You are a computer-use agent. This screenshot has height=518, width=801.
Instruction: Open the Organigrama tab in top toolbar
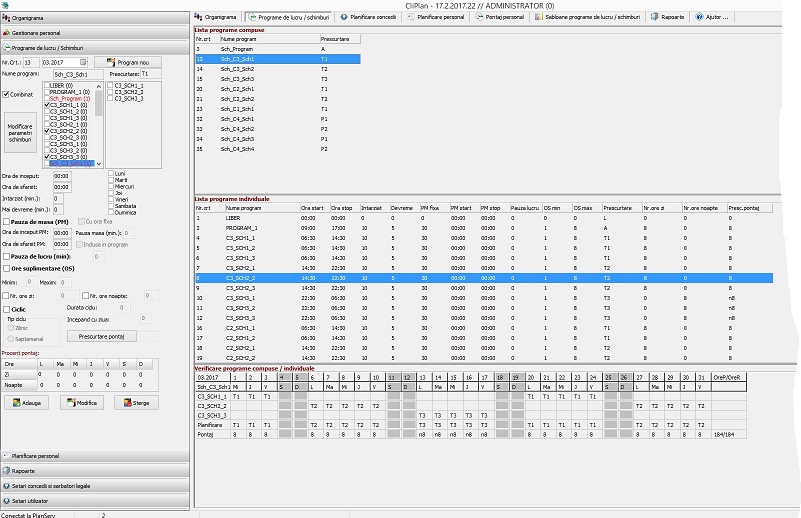pyautogui.click(x=217, y=17)
